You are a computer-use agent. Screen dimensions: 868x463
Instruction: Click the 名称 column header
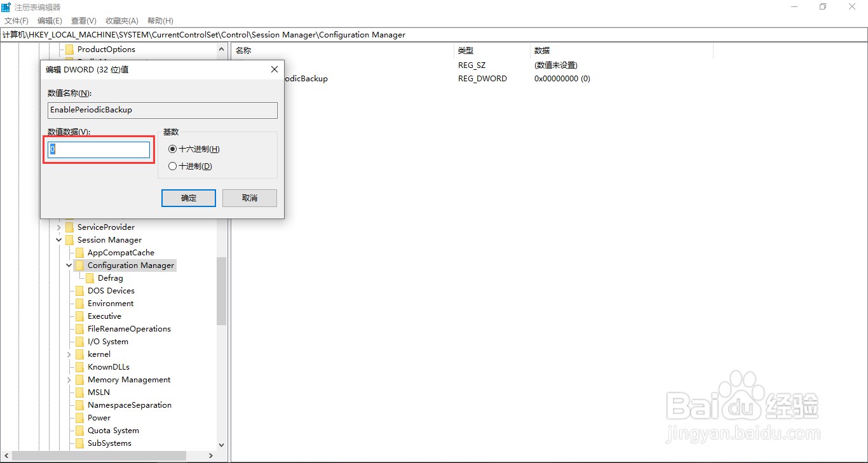point(343,50)
